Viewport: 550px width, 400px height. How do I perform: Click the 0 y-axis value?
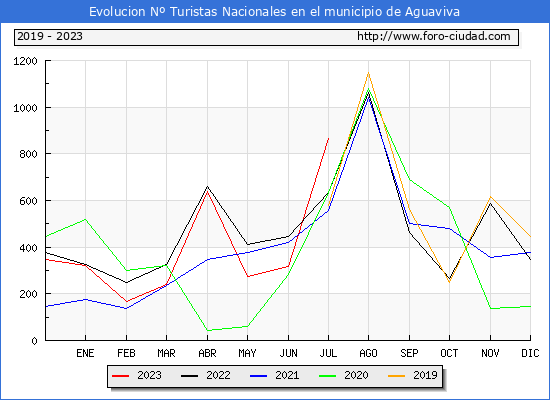pyautogui.click(x=34, y=341)
